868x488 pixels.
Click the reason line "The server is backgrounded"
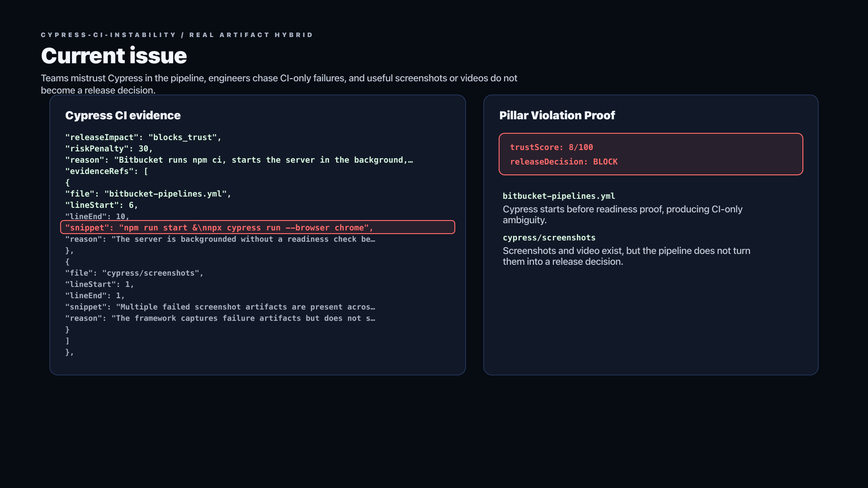click(220, 239)
